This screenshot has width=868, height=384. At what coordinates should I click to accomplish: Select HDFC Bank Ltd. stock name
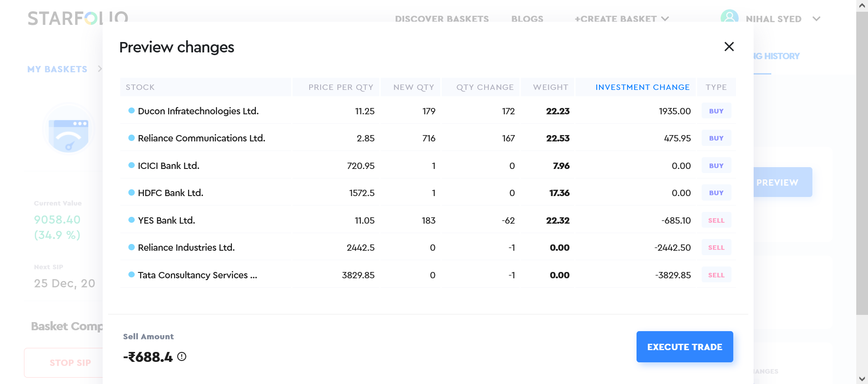[170, 193]
